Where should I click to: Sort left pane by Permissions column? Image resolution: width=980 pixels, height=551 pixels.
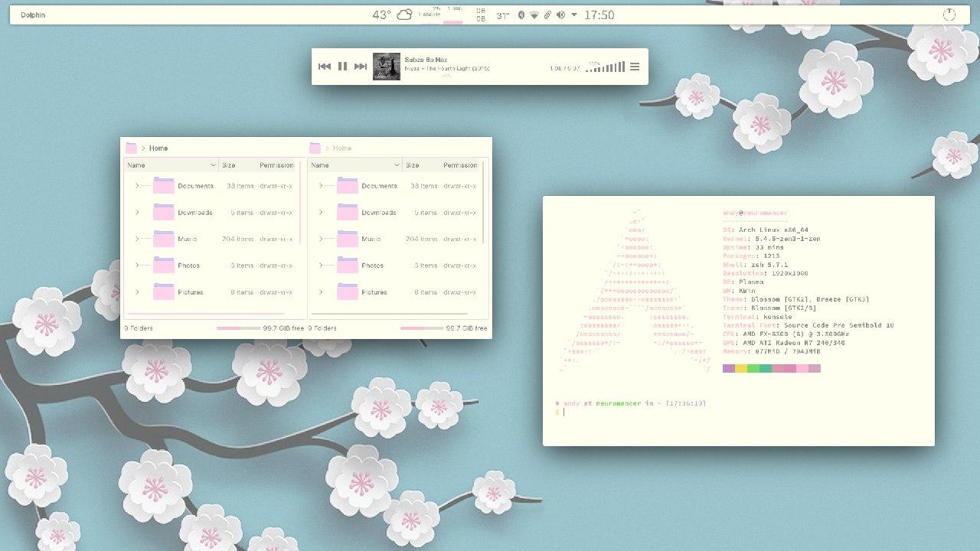tap(276, 165)
